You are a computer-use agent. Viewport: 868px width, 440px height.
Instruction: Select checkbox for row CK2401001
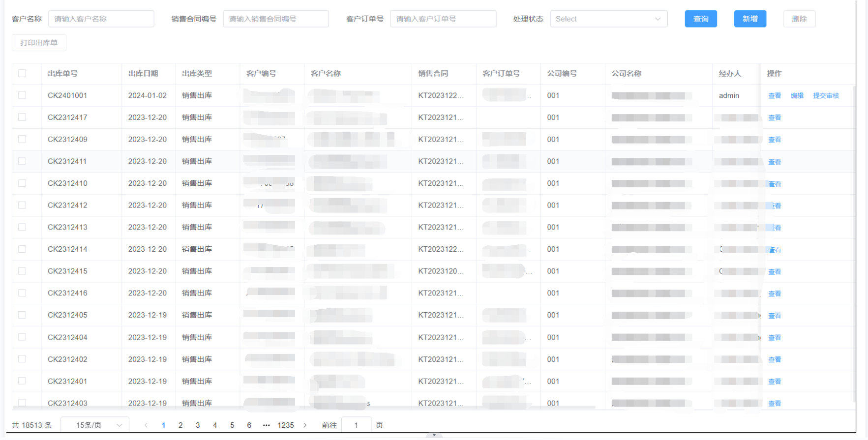[x=22, y=95]
